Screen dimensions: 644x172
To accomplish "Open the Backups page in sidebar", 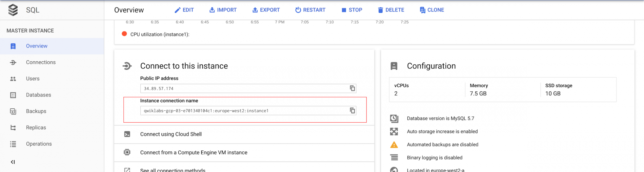I will click(52, 111).
